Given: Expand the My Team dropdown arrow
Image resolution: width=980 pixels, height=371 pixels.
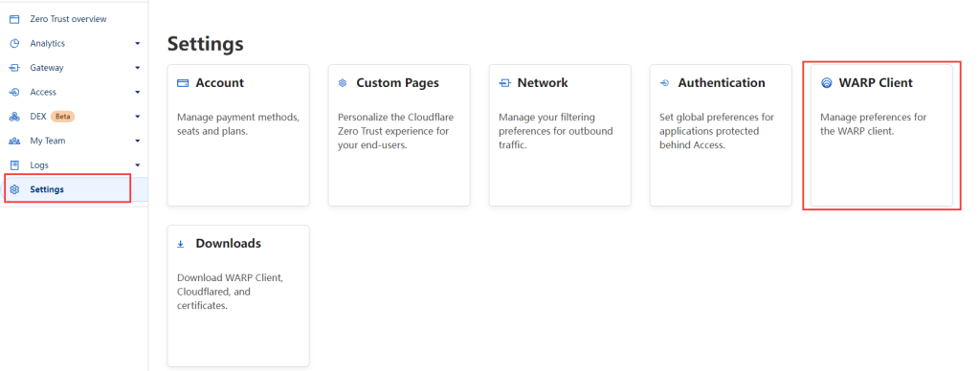Looking at the screenshot, I should pyautogui.click(x=138, y=142).
